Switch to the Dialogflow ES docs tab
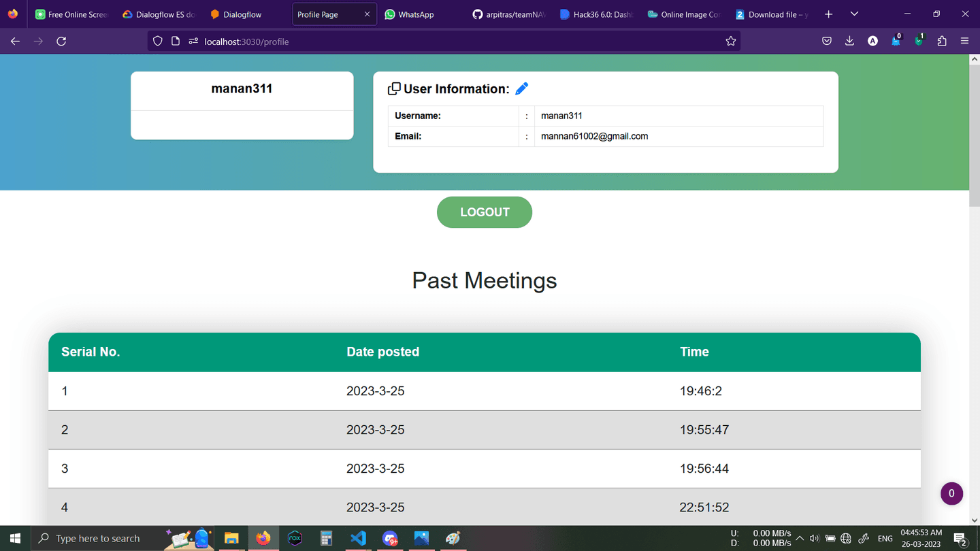 [159, 14]
